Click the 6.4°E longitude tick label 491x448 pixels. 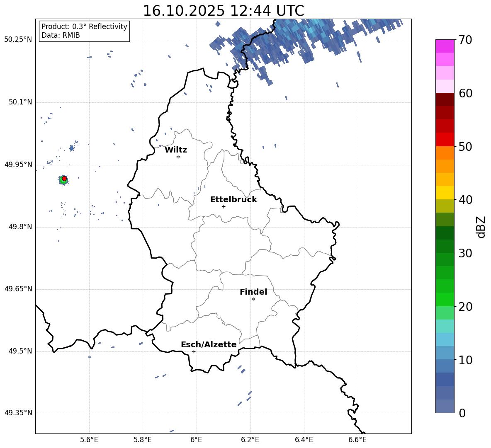click(x=304, y=440)
